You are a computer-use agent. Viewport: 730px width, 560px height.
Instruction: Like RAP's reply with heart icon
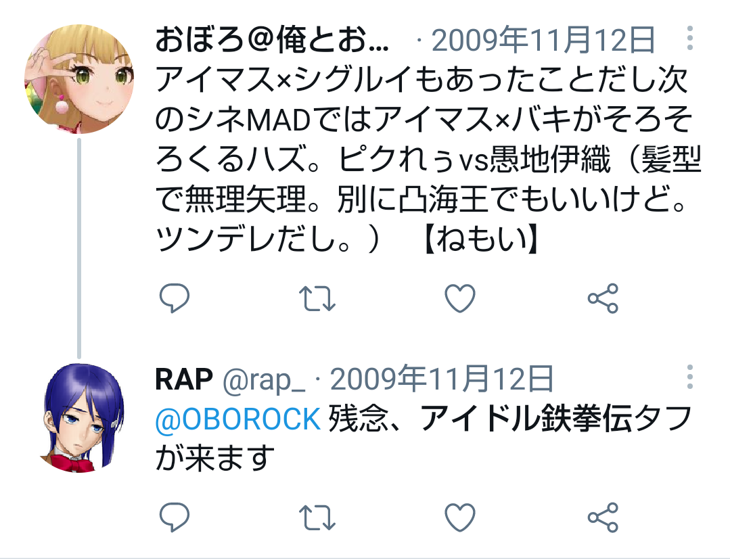tap(460, 517)
